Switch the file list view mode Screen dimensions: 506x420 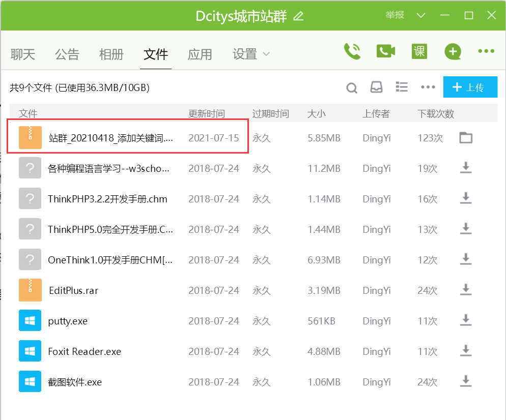(402, 87)
